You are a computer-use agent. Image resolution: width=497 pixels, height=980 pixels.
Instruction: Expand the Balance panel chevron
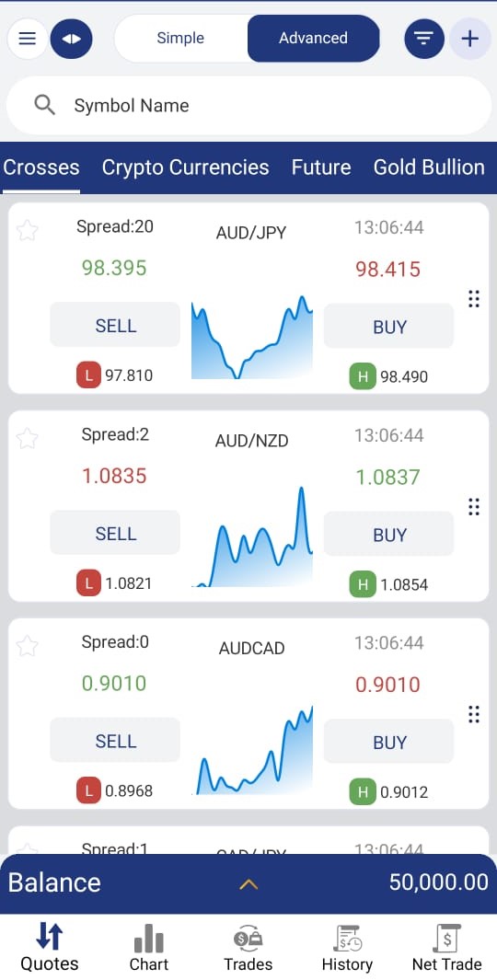pyautogui.click(x=248, y=883)
